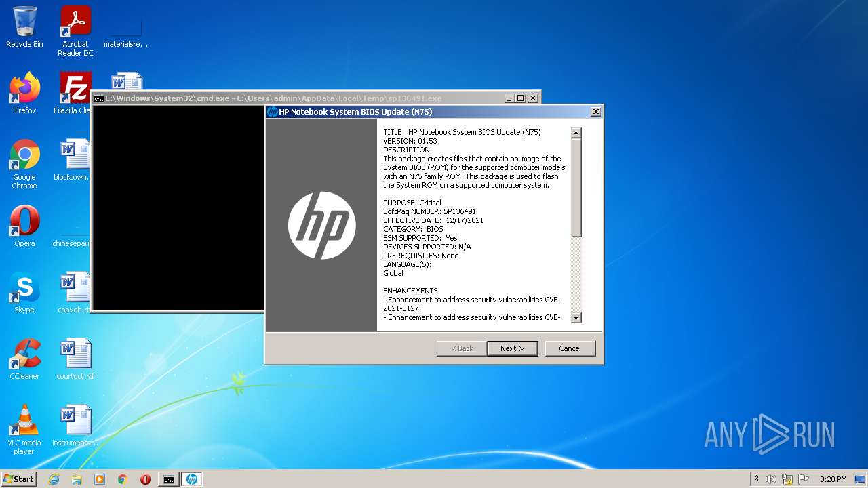
Task: Switch to HP installer taskbar button
Action: [191, 479]
